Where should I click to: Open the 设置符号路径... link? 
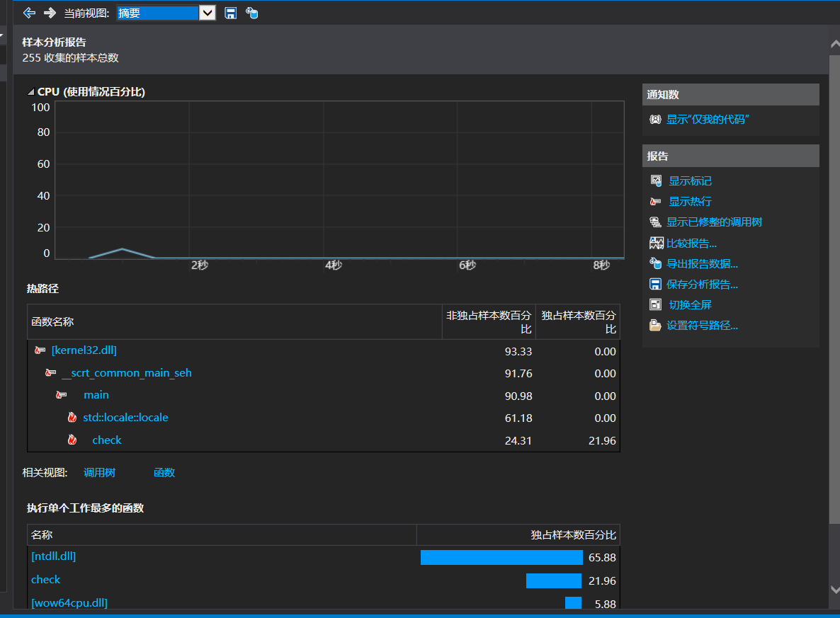[x=702, y=326]
